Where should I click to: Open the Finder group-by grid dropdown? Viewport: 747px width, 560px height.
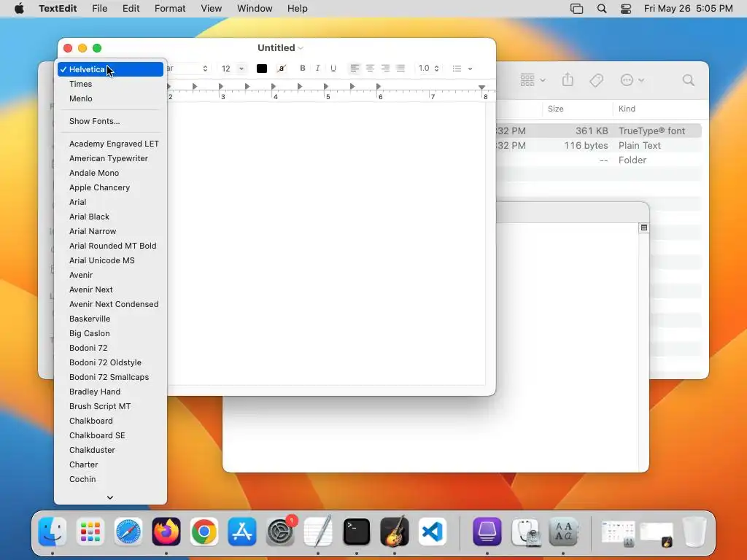click(533, 80)
